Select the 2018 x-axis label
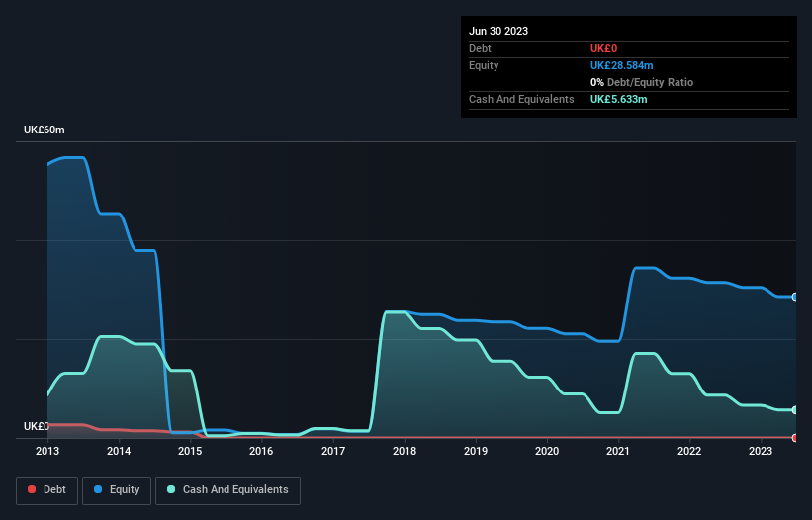The image size is (812, 520). click(x=405, y=451)
